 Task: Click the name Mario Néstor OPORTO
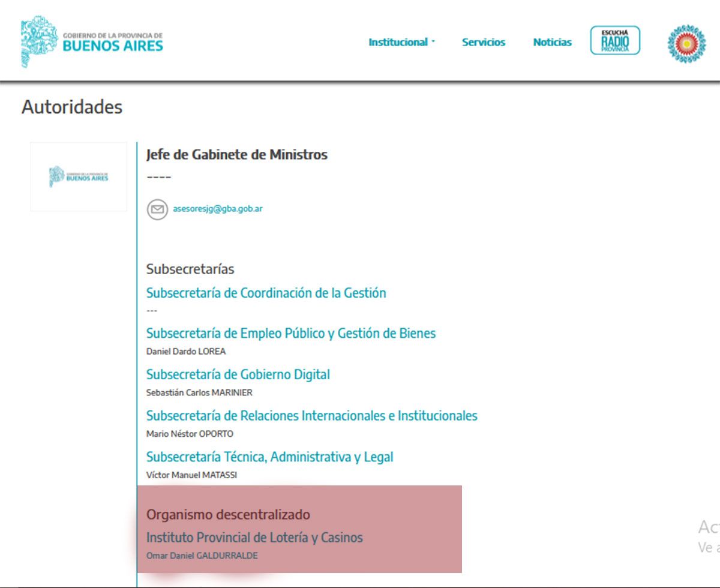click(x=190, y=434)
